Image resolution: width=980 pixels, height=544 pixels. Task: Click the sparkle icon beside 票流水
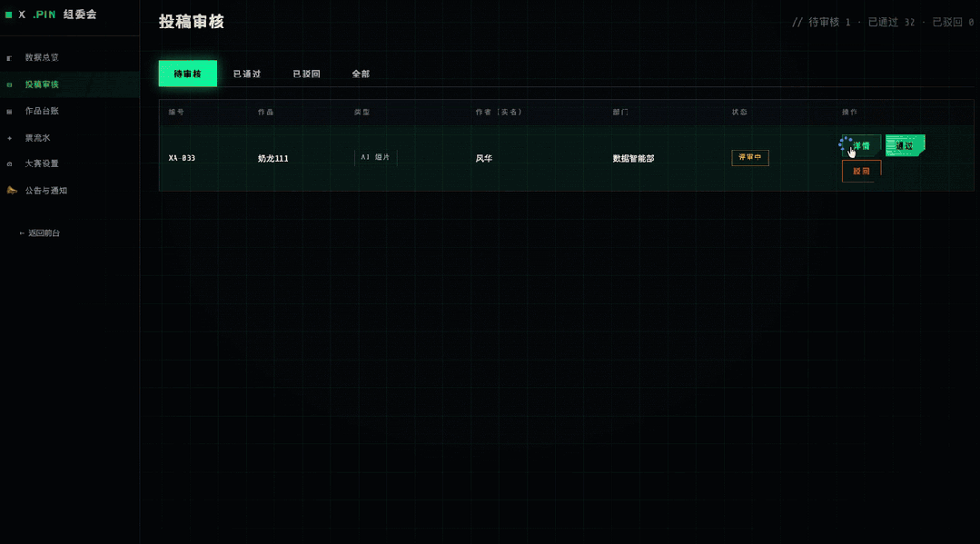click(x=9, y=138)
